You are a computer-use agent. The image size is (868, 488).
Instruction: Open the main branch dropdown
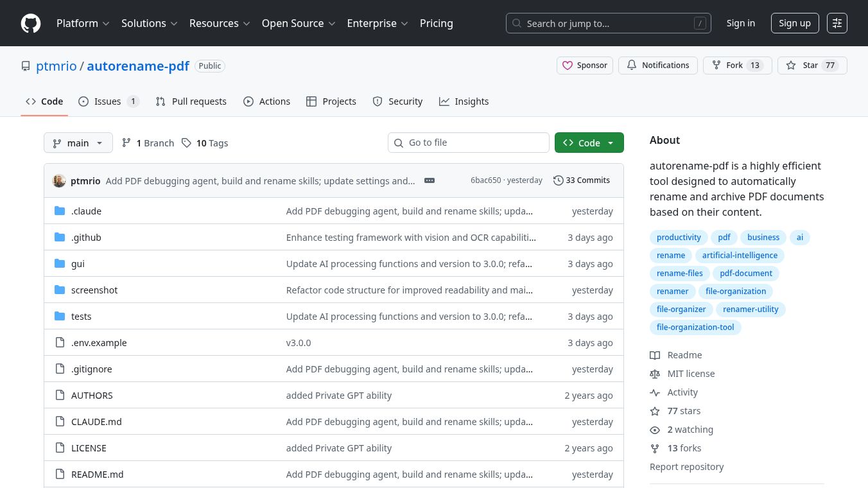[78, 143]
